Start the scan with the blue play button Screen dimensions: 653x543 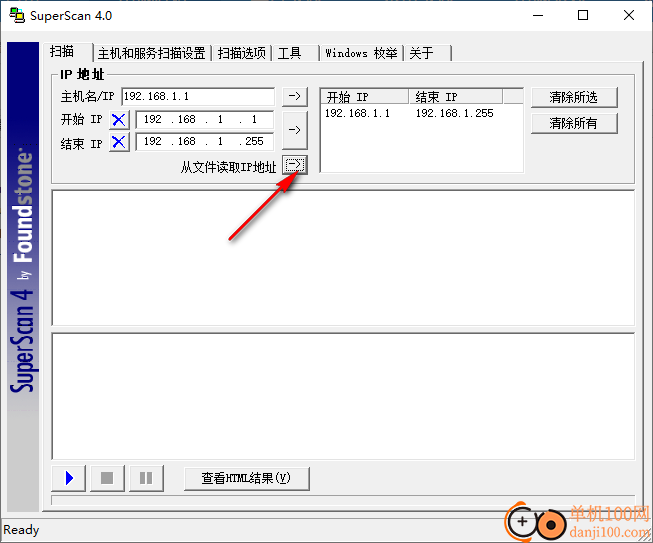(x=69, y=478)
